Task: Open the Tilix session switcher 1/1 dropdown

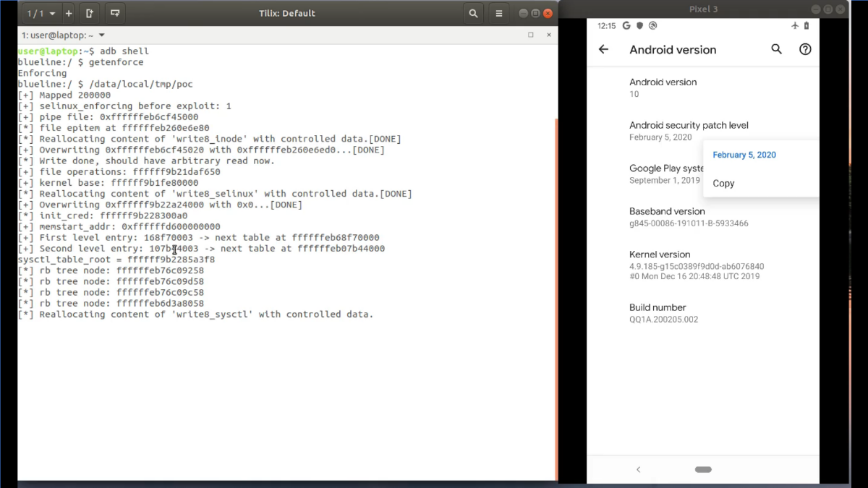Action: (x=41, y=13)
